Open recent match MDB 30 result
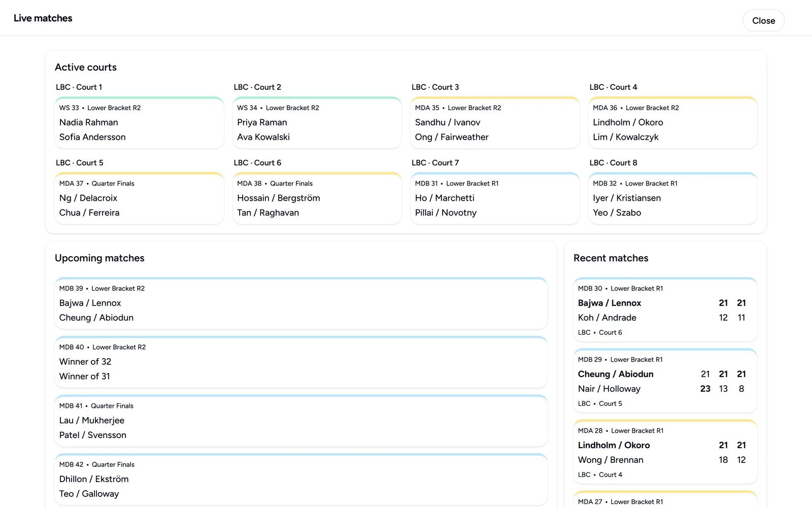This screenshot has height=508, width=812. pos(665,309)
